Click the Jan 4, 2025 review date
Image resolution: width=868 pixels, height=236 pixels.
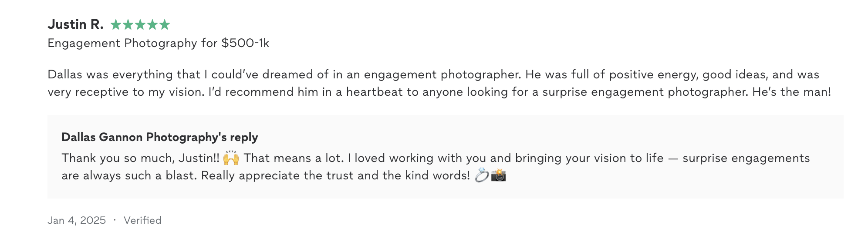(x=77, y=220)
